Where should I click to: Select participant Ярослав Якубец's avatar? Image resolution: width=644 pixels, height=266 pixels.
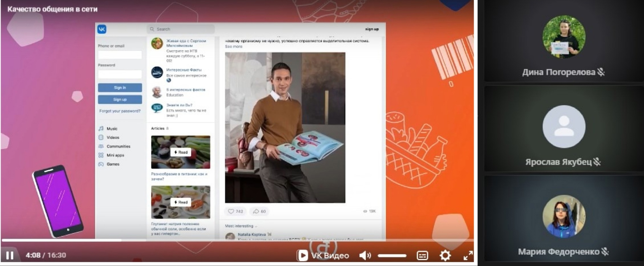click(x=564, y=127)
